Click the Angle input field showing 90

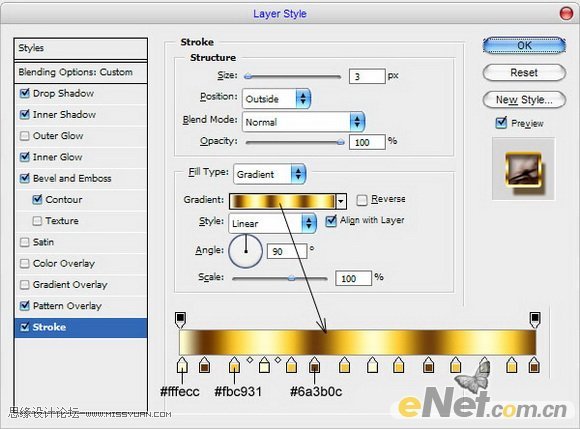(x=287, y=251)
